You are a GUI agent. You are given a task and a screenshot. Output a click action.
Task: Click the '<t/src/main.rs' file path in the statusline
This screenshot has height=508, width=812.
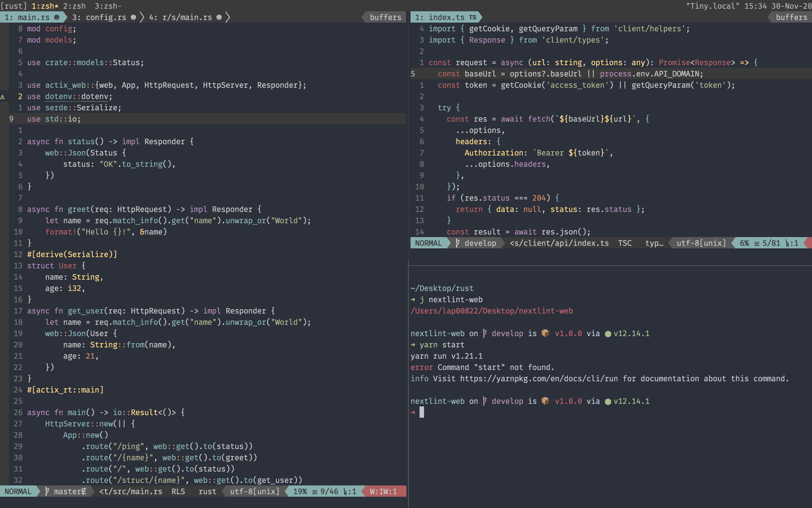pyautogui.click(x=131, y=491)
